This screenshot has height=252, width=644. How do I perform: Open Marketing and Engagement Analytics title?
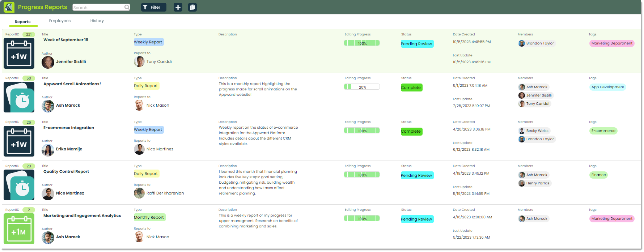tap(82, 215)
